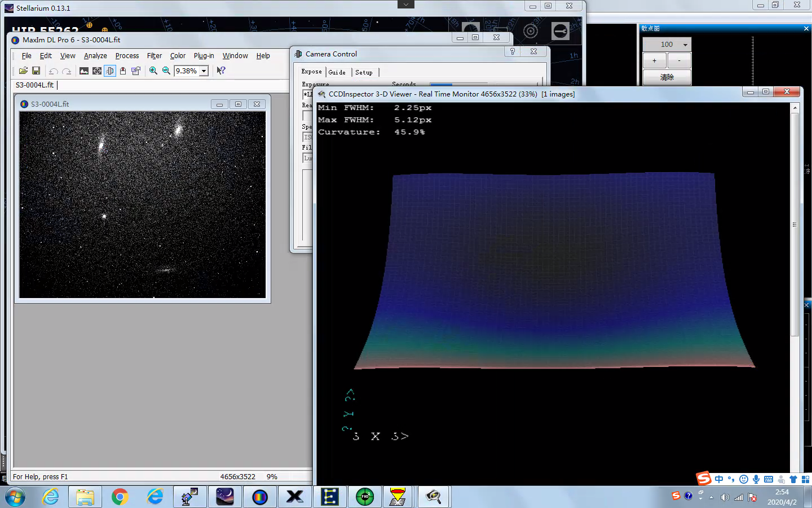This screenshot has height=508, width=812.
Task: Click the Windows Start orb
Action: pyautogui.click(x=15, y=497)
